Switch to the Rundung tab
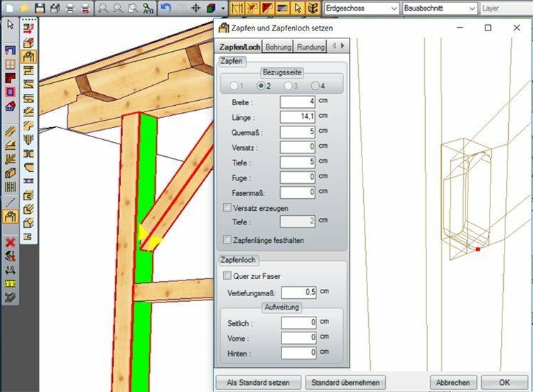Viewport: 533px width, 392px height. (309, 46)
